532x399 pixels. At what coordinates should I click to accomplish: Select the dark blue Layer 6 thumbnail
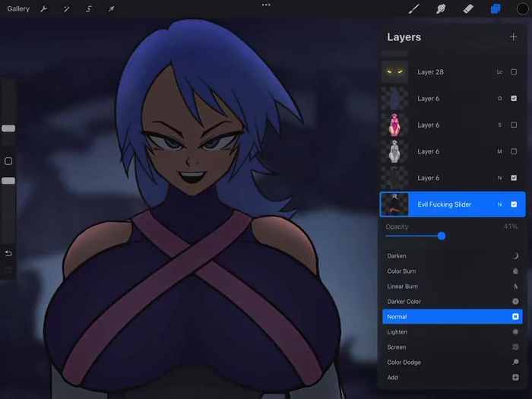pos(394,98)
